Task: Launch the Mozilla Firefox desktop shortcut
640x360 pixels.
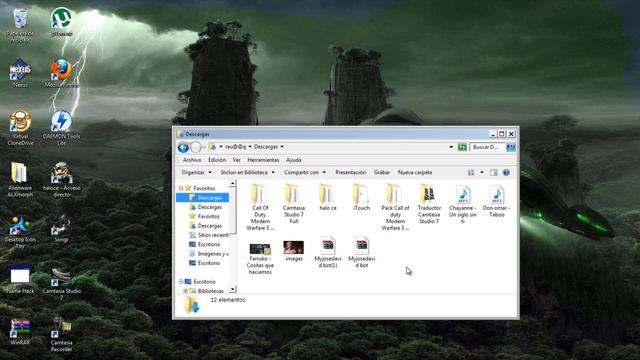Action: coord(62,73)
